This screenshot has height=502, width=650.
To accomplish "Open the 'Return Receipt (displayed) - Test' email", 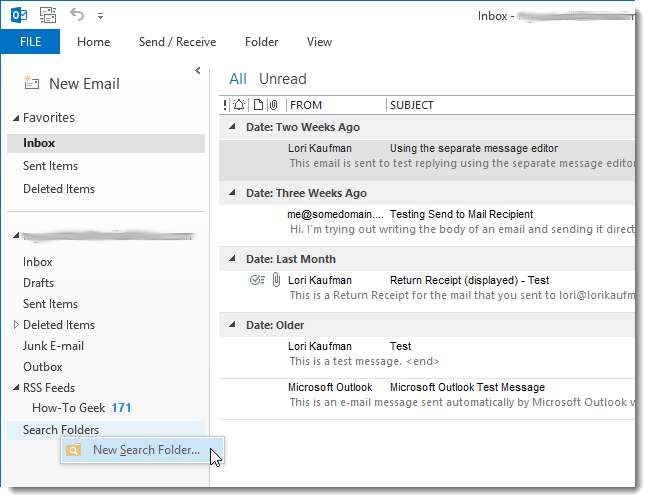I will coord(427,291).
